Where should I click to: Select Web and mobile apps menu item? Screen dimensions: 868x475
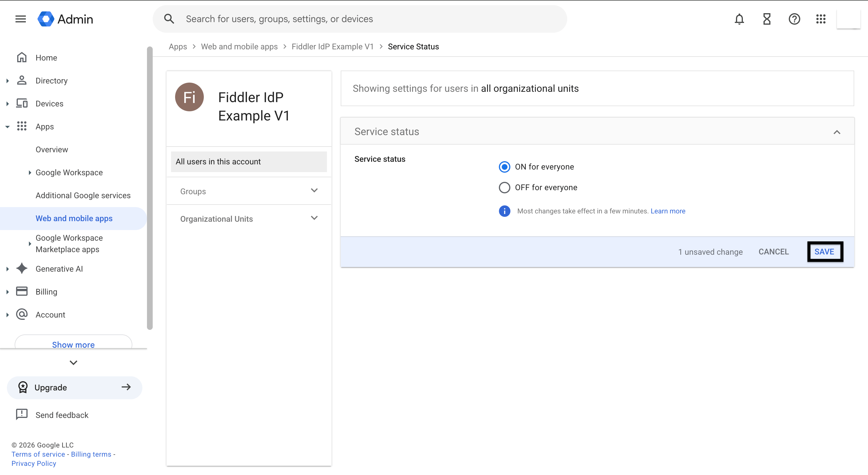pyautogui.click(x=73, y=218)
